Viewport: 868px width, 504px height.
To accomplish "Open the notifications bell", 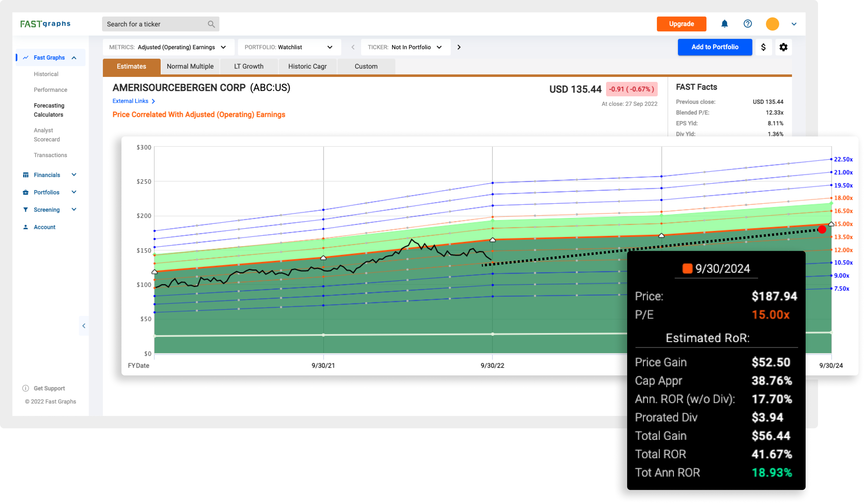I will (x=724, y=24).
